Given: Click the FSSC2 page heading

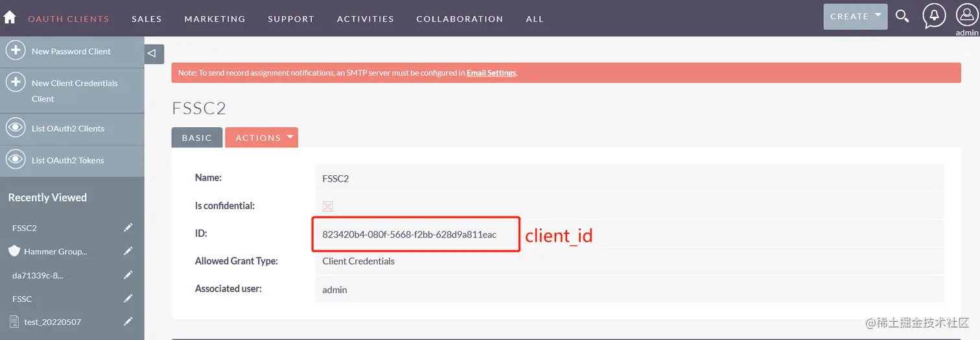Looking at the screenshot, I should [x=199, y=108].
